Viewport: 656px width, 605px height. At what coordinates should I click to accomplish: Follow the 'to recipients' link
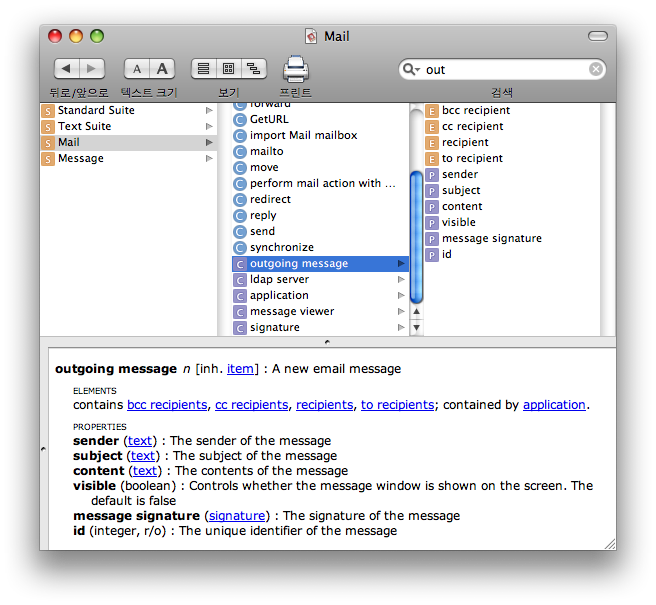click(x=397, y=405)
